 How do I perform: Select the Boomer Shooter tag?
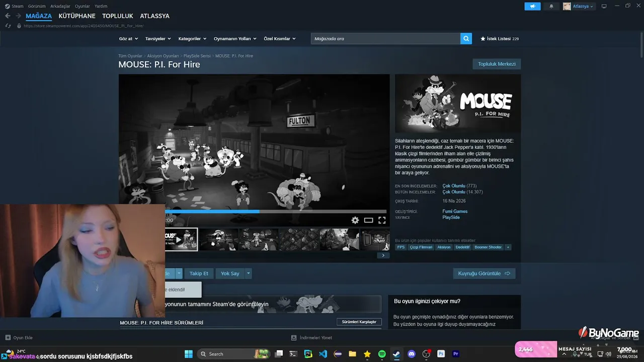(488, 247)
